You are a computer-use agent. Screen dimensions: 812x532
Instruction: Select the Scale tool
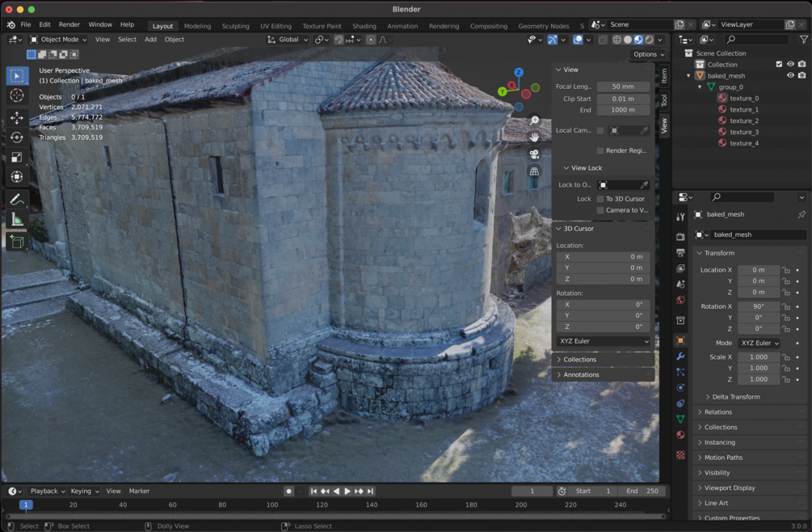[17, 158]
